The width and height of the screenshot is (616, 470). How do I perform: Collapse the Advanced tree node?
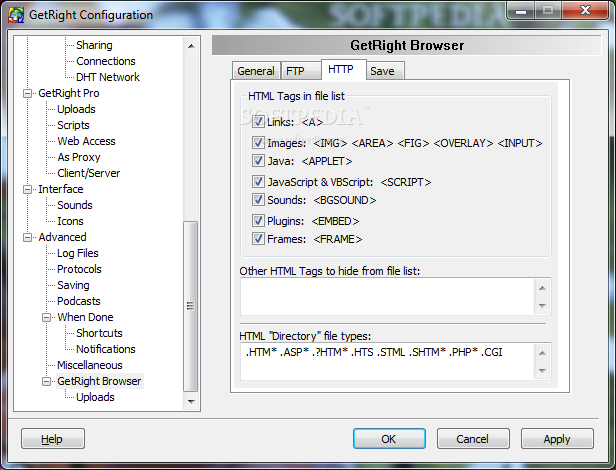[x=28, y=237]
